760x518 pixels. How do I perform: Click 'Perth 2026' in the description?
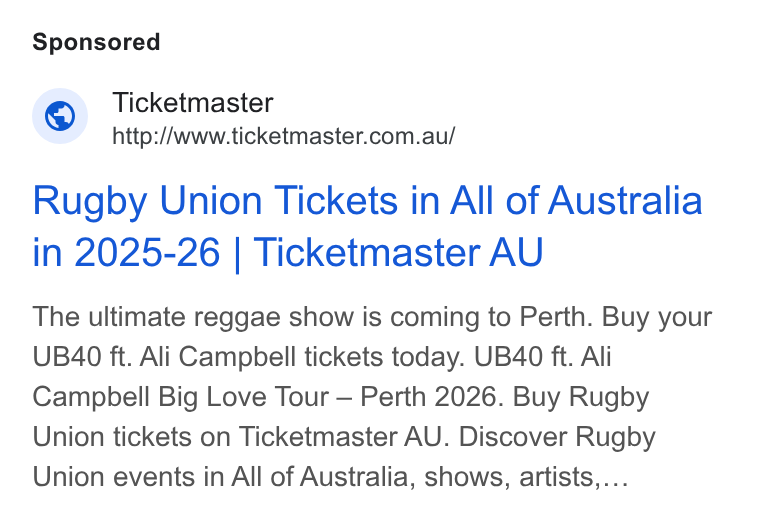point(429,397)
